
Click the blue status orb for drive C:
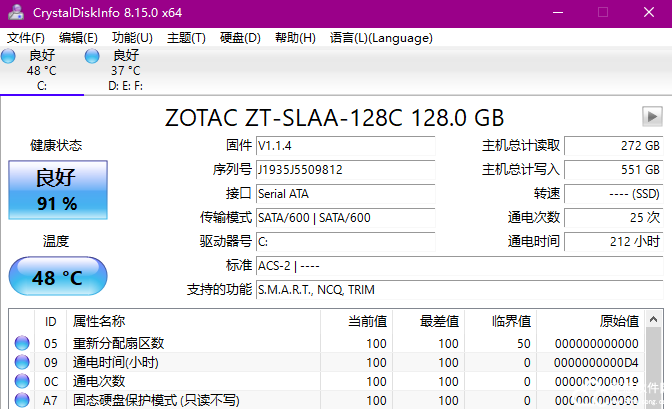click(x=8, y=56)
